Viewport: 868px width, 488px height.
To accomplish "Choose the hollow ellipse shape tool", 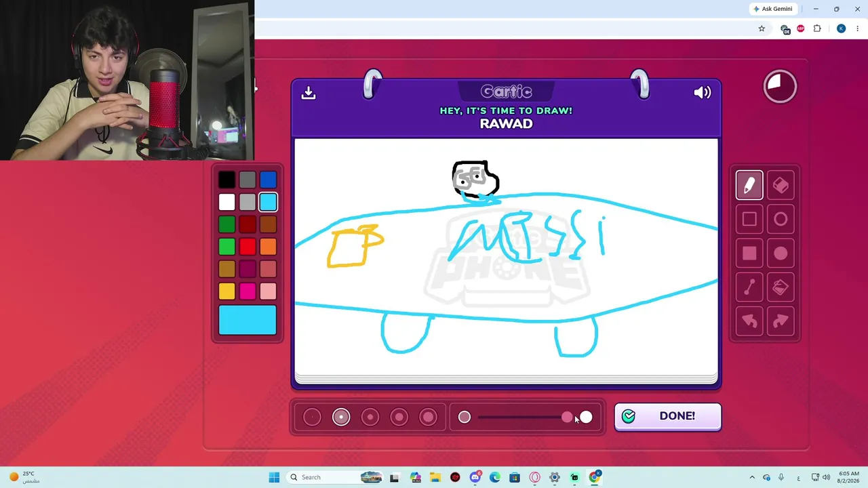I will coord(781,219).
